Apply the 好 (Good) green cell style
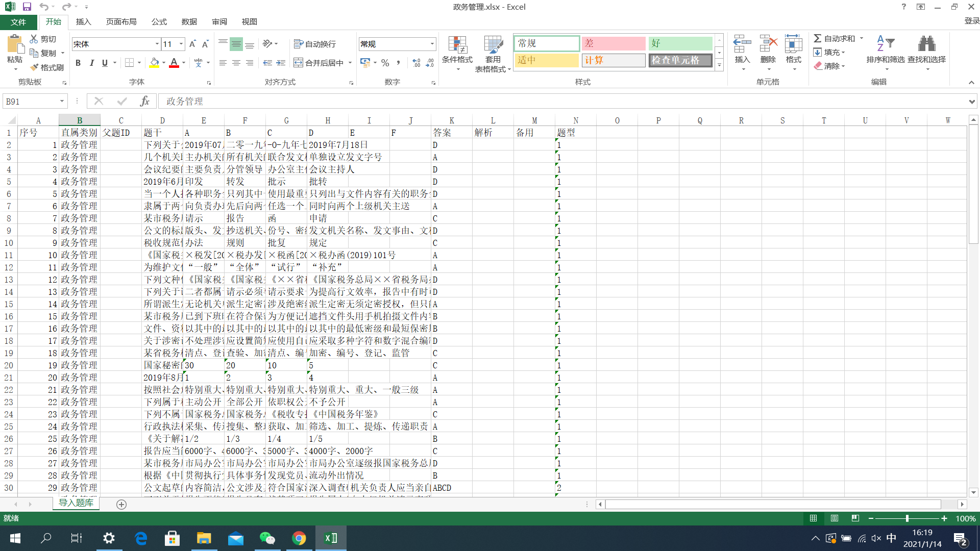Viewport: 980px width, 551px height. coord(680,43)
